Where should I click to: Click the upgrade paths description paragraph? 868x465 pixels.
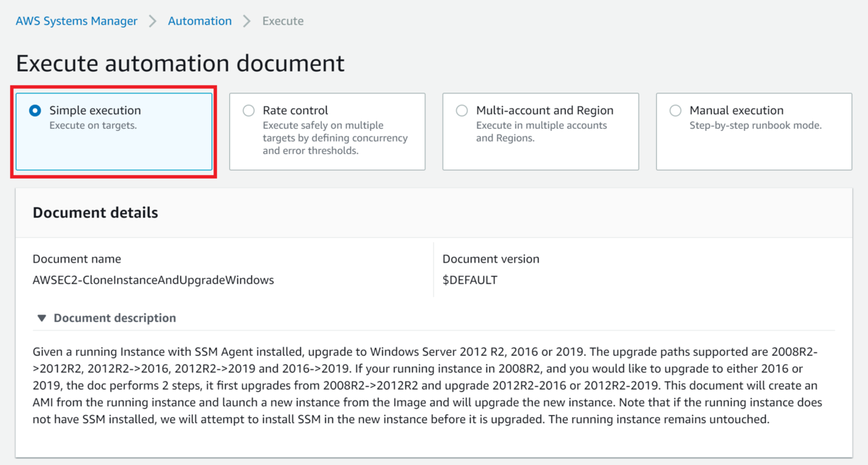[427, 385]
